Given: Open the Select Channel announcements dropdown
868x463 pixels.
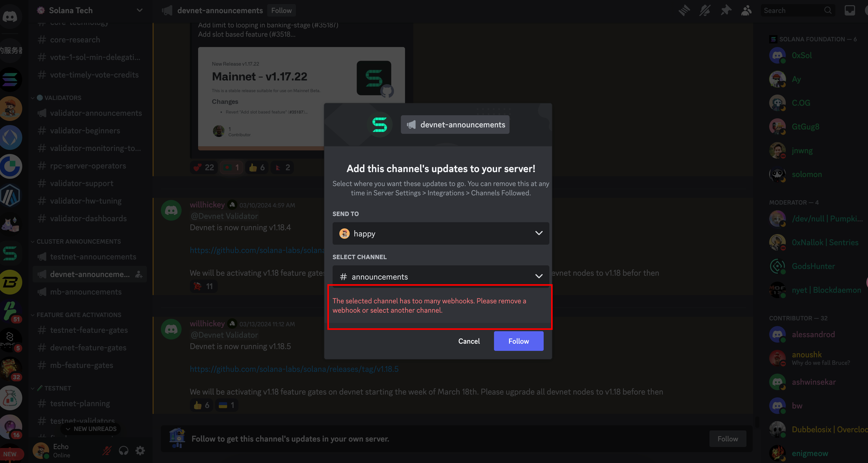Looking at the screenshot, I should pos(441,276).
